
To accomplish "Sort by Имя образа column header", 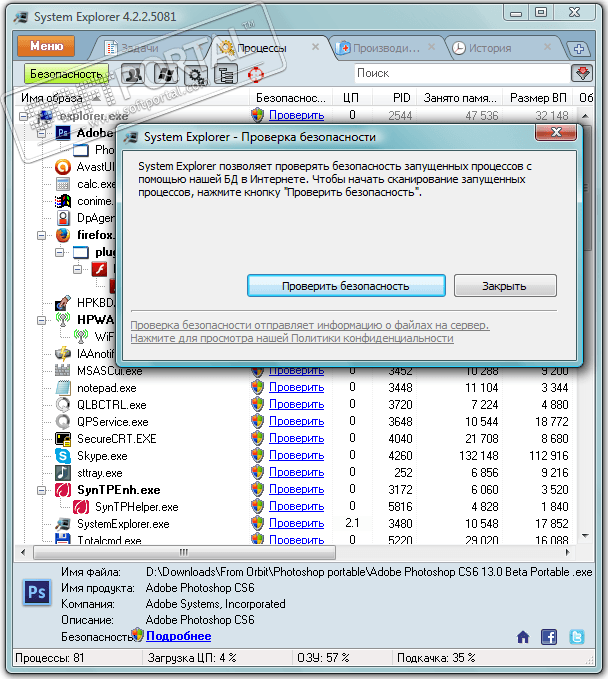I will point(132,98).
